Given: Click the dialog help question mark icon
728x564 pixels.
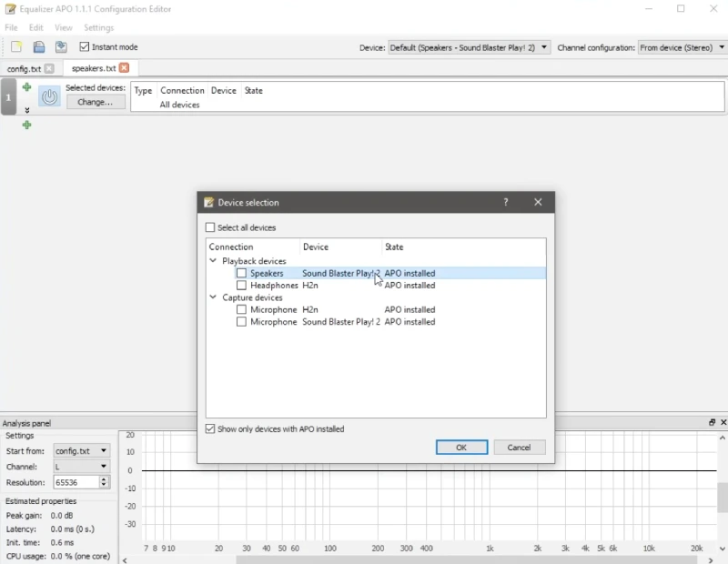Looking at the screenshot, I should click(x=506, y=203).
